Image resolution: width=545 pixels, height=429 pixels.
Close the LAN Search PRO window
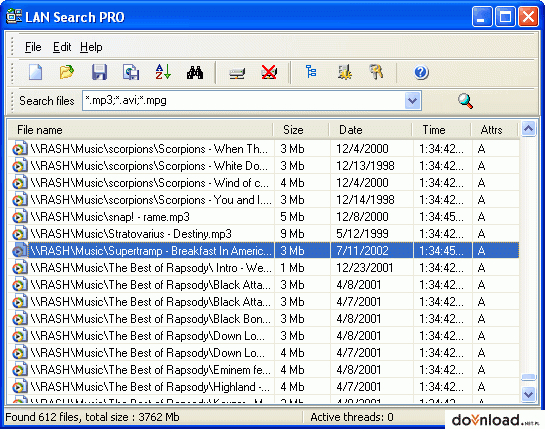click(528, 17)
